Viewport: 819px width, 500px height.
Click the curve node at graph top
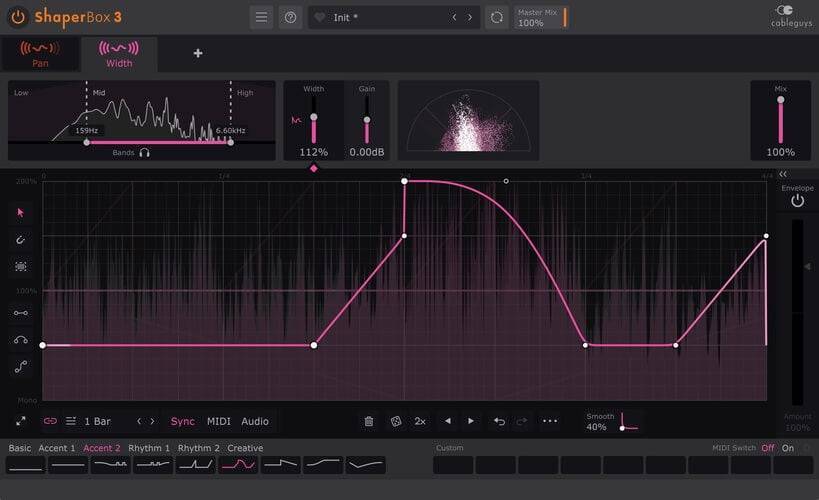pyautogui.click(x=404, y=181)
